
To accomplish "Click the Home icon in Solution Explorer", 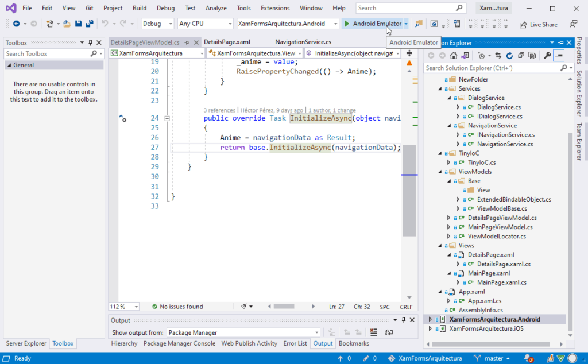I will pos(454,56).
